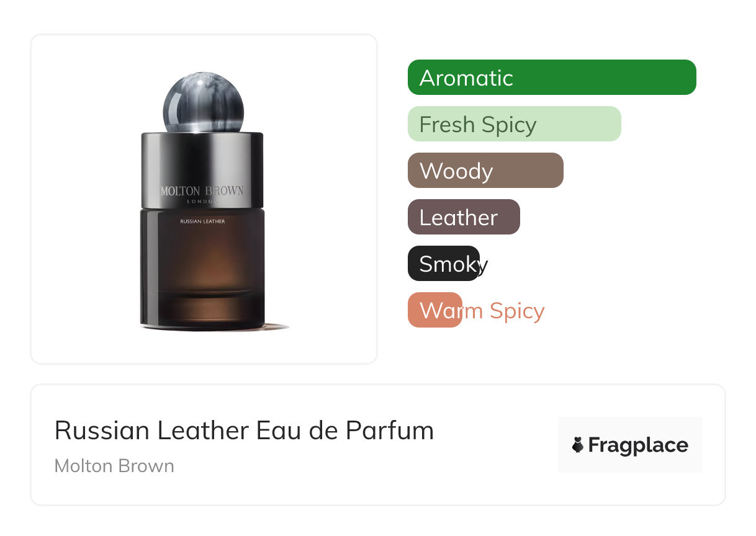Click the Warm Spicy accord bar
This screenshot has width=756, height=536.
[435, 310]
